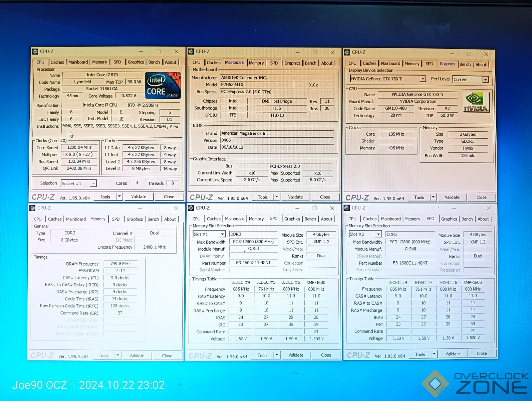This screenshot has width=532, height=401.
Task: Click CPU-Z app icon in Graphics window title bar
Action: click(347, 52)
